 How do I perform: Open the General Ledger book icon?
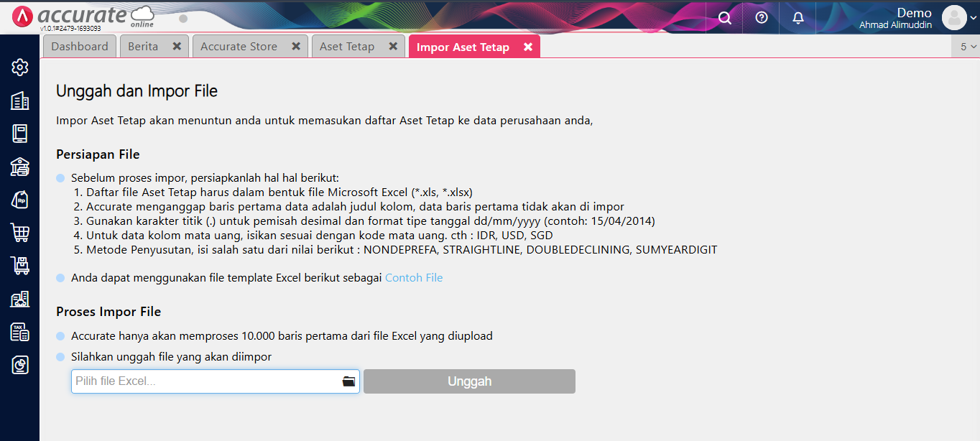pyautogui.click(x=20, y=134)
